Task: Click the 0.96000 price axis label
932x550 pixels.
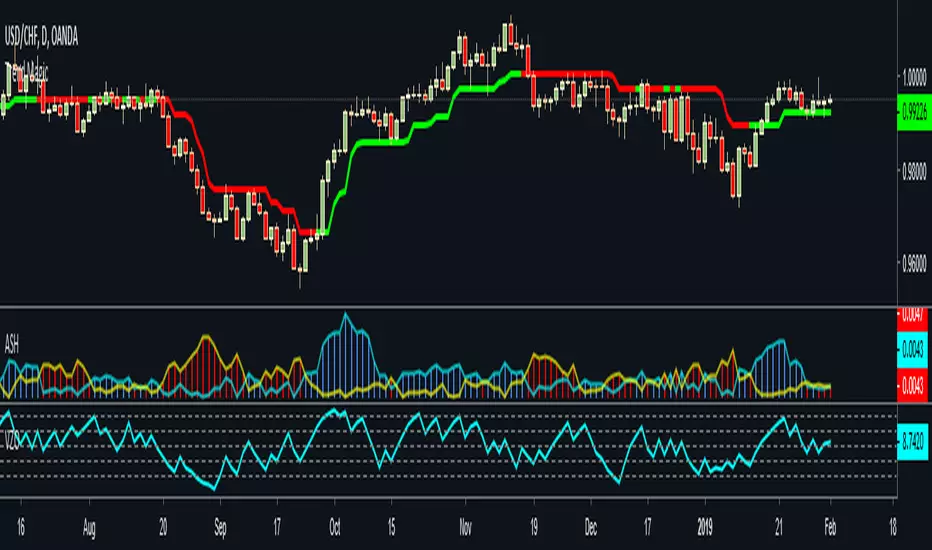Action: click(914, 263)
